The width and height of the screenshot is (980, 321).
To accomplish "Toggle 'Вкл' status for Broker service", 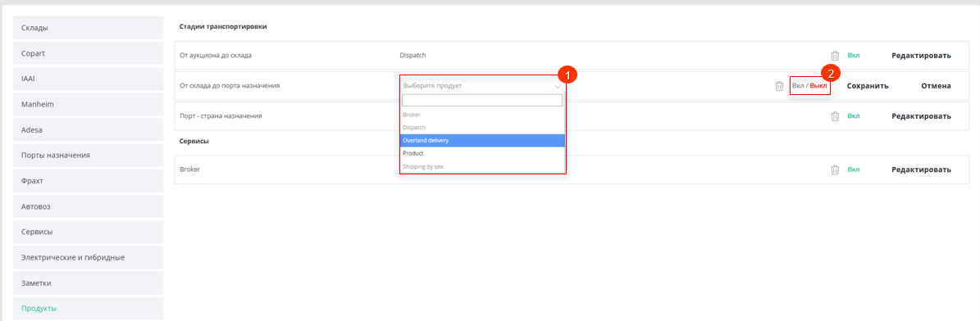I will click(x=853, y=170).
